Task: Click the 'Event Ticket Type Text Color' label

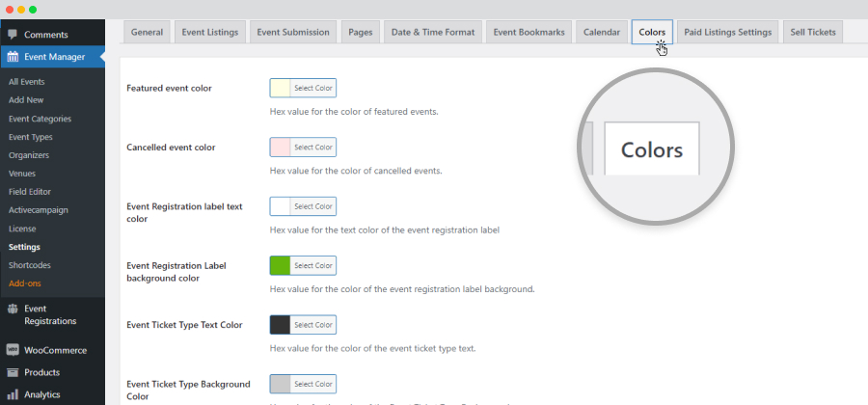Action: [184, 325]
